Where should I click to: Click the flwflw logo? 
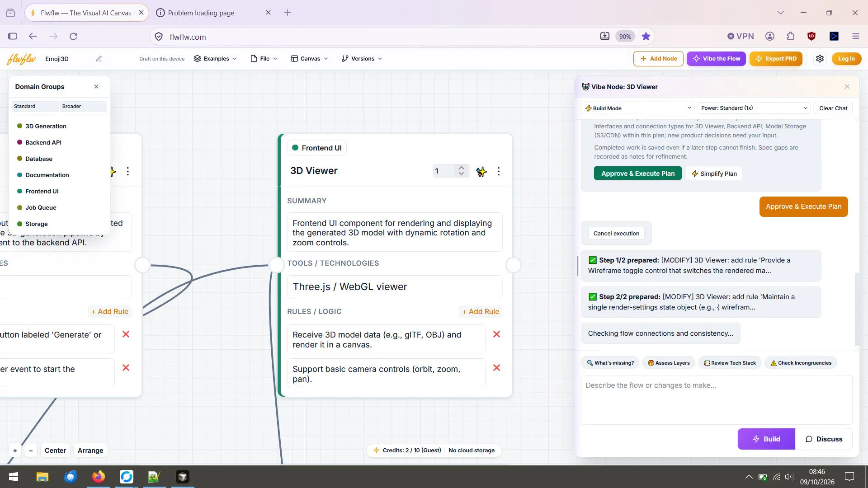pos(21,59)
